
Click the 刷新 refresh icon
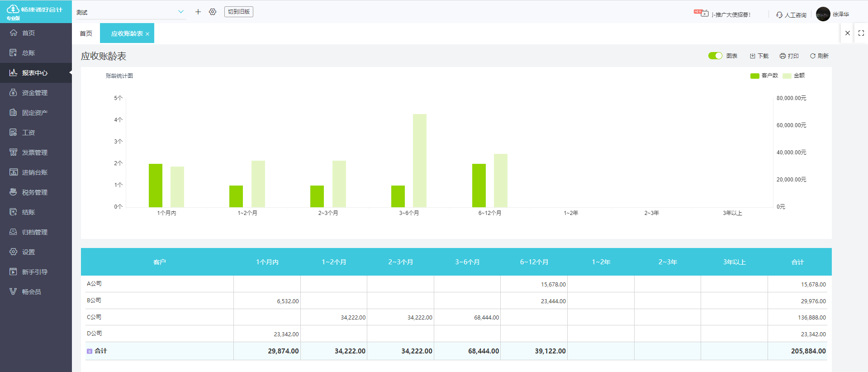pyautogui.click(x=813, y=56)
